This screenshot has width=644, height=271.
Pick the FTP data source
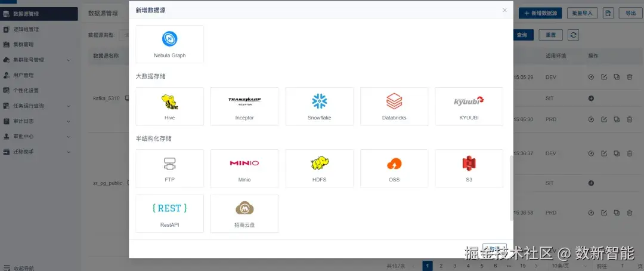click(x=169, y=168)
